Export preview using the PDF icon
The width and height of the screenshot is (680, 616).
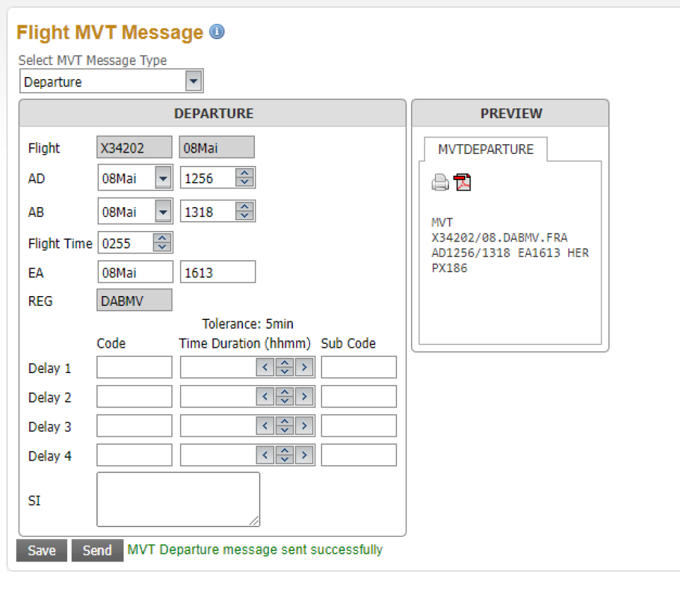point(462,182)
